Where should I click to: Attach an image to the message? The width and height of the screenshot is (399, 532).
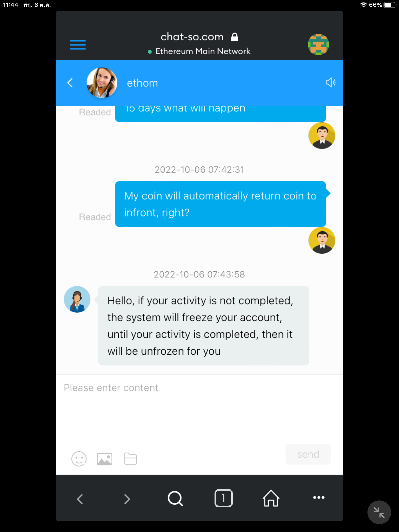coord(105,459)
